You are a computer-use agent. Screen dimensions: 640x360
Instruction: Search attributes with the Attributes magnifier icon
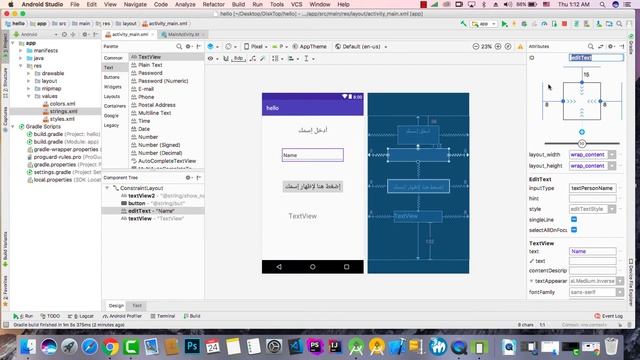tap(591, 47)
